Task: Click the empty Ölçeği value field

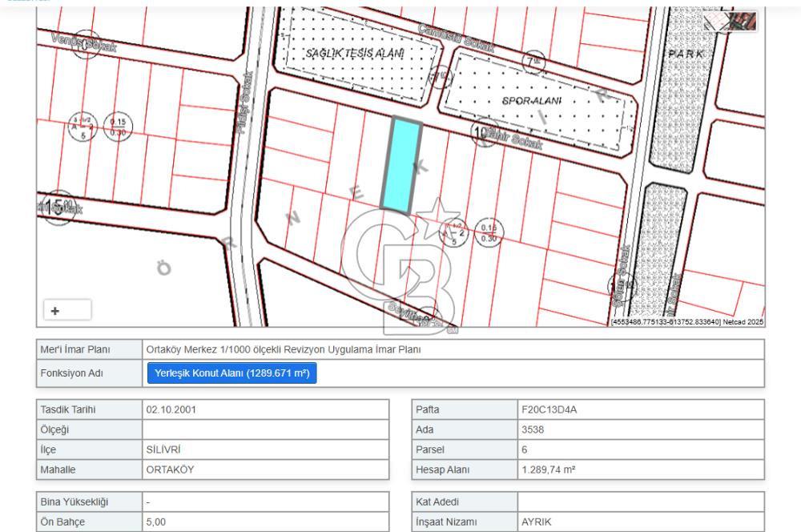Action: pyautogui.click(x=265, y=429)
